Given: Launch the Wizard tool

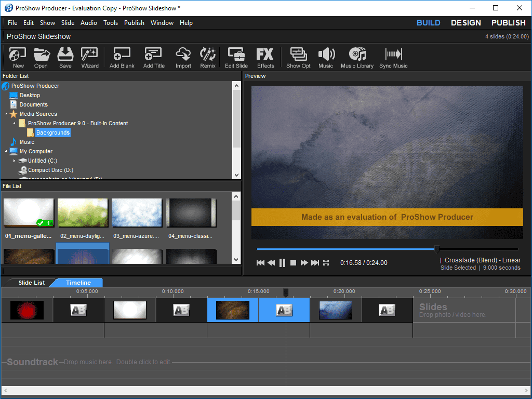Looking at the screenshot, I should point(90,57).
